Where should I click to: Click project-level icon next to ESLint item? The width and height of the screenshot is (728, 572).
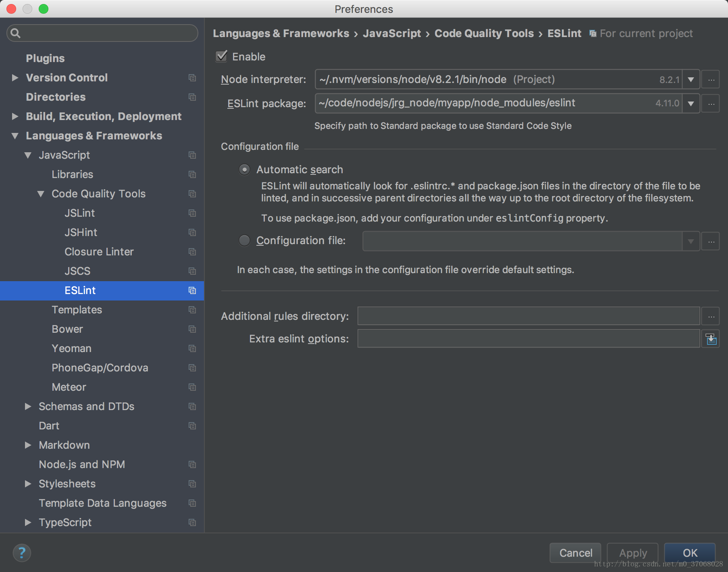click(x=192, y=290)
